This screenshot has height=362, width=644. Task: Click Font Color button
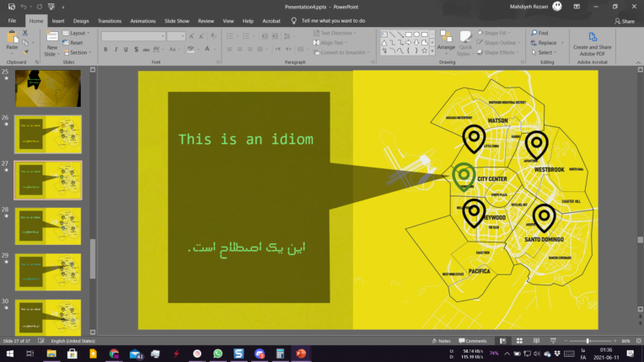click(208, 49)
